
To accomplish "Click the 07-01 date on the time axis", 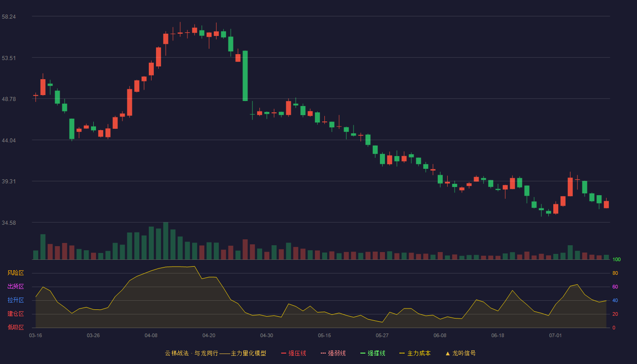I will 556,335.
